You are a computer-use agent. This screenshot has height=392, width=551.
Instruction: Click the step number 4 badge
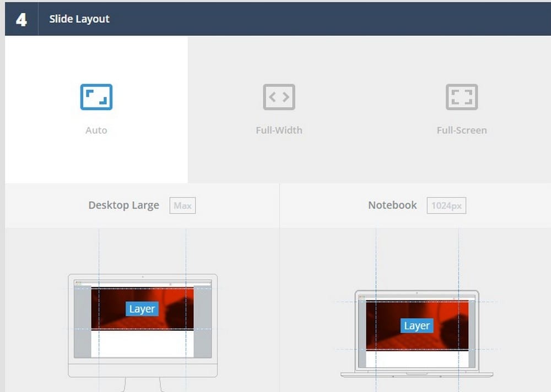(x=21, y=19)
